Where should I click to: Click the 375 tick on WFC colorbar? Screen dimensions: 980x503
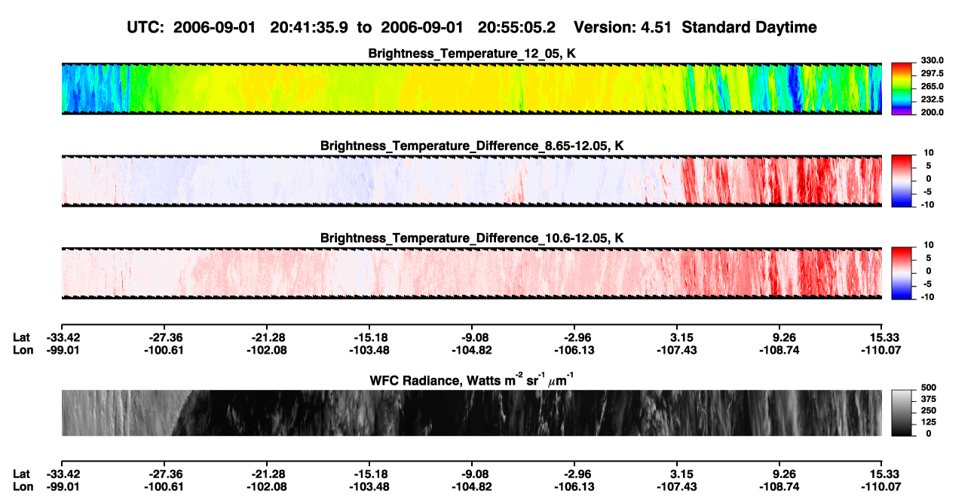[x=927, y=400]
